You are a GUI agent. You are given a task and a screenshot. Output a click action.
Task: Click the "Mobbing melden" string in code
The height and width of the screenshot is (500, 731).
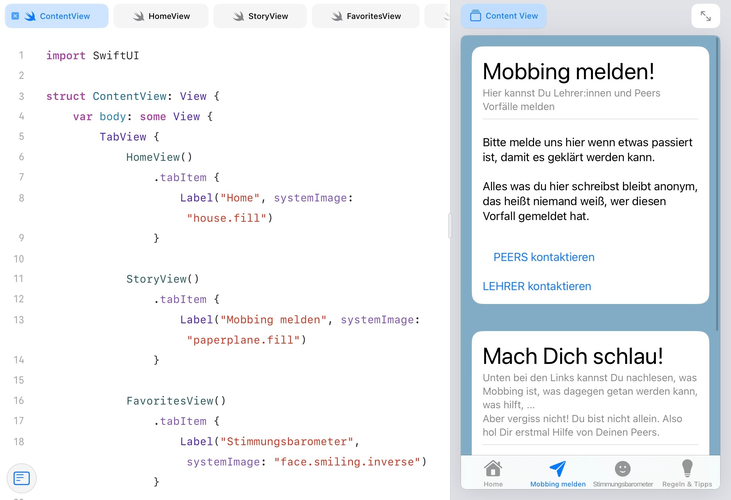(273, 320)
